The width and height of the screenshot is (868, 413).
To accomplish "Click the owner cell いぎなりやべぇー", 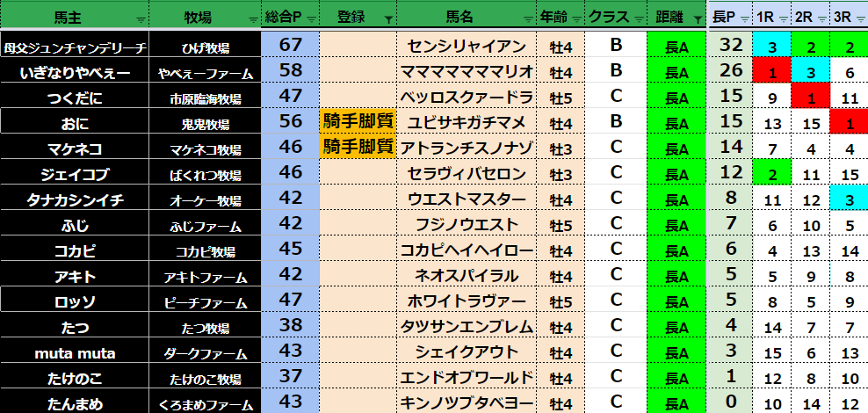I will [x=74, y=72].
